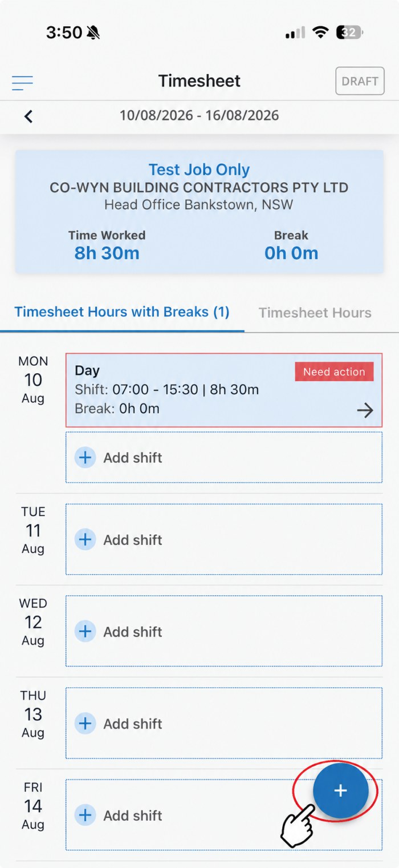This screenshot has width=399, height=868.
Task: Tap the Test Job Only title
Action: pyautogui.click(x=199, y=169)
